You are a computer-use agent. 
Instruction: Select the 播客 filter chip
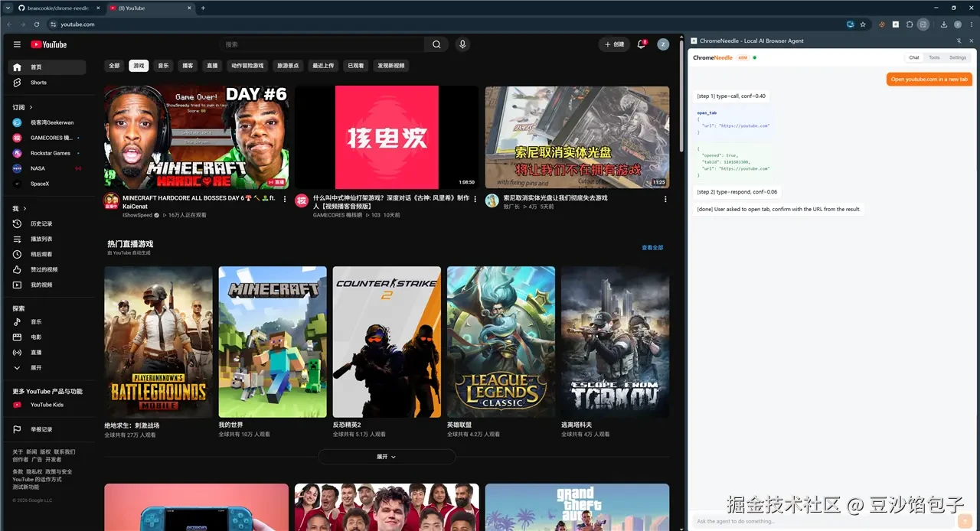pos(188,66)
